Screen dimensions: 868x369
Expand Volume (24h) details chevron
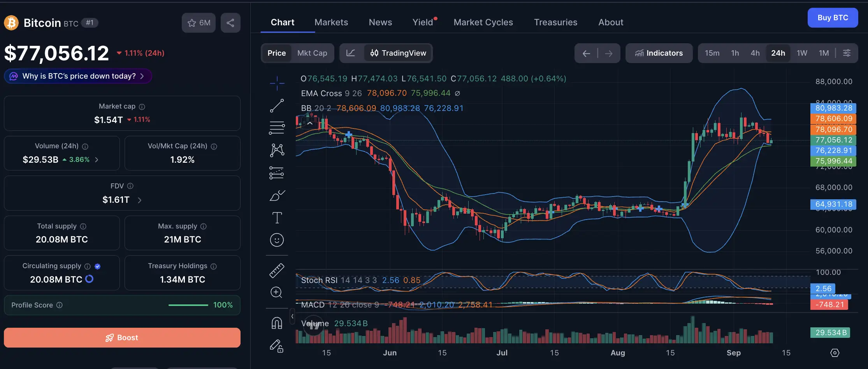point(97,160)
